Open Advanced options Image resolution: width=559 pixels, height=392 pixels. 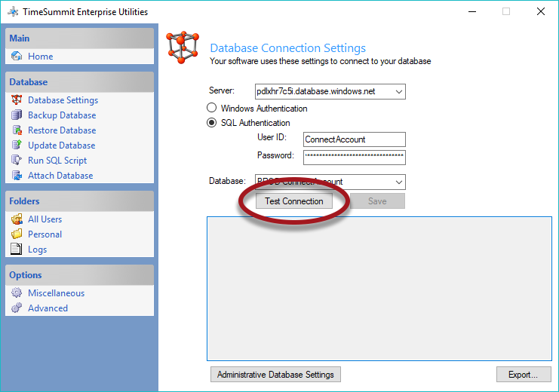point(48,308)
